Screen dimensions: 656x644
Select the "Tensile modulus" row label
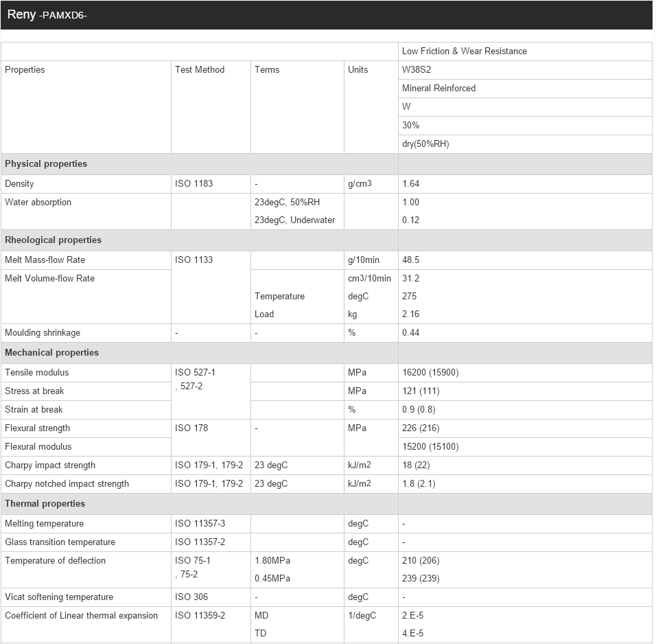pos(37,372)
